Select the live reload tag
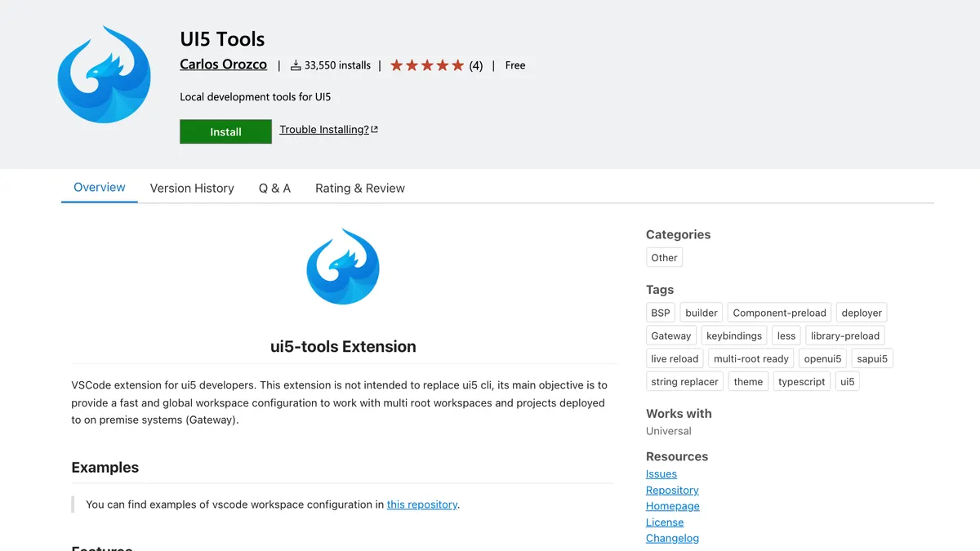Image resolution: width=980 pixels, height=551 pixels. pyautogui.click(x=675, y=358)
